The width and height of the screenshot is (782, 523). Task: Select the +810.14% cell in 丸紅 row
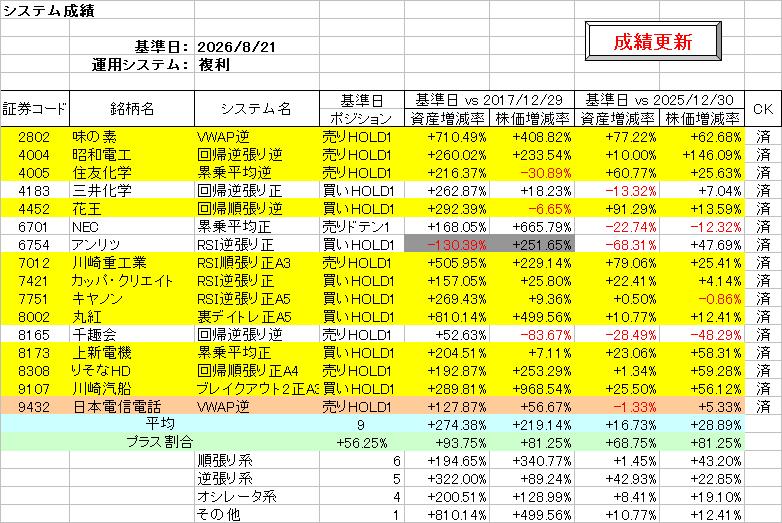click(447, 317)
